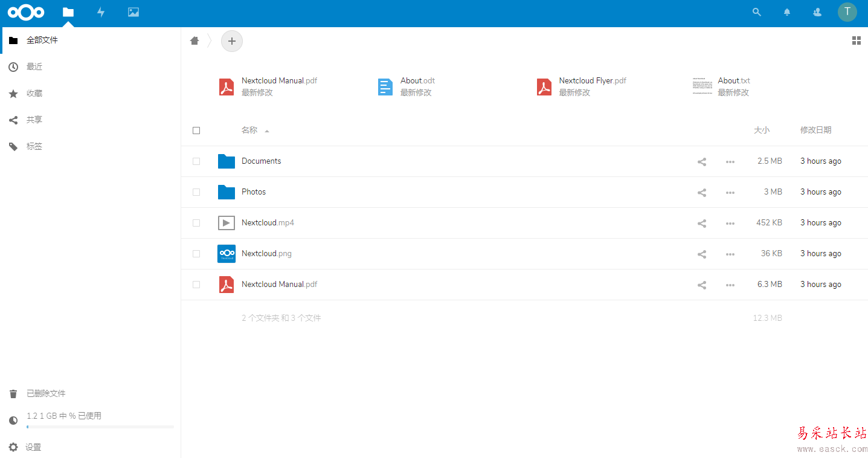
Task: Tick the select-all checkbox in header row
Action: pyautogui.click(x=196, y=131)
